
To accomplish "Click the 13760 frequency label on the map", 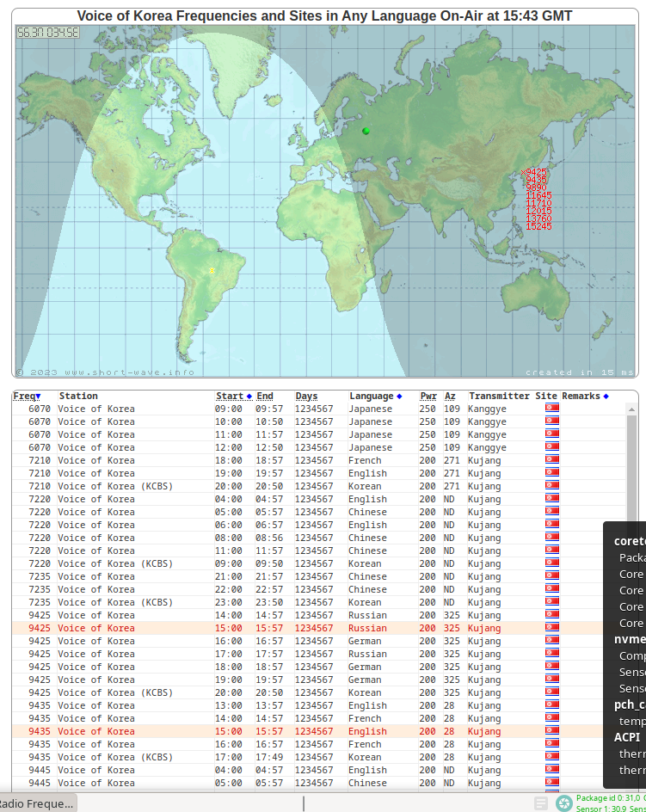I will tap(538, 218).
